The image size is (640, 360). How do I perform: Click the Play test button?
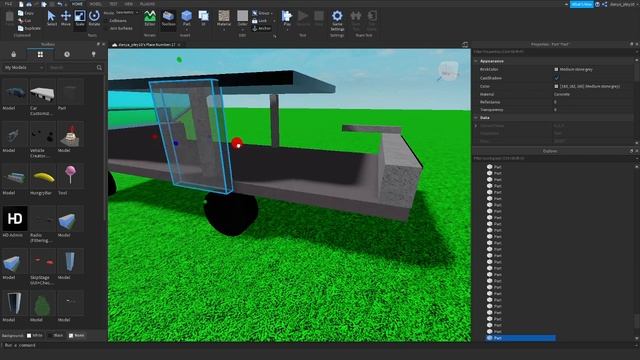click(287, 17)
